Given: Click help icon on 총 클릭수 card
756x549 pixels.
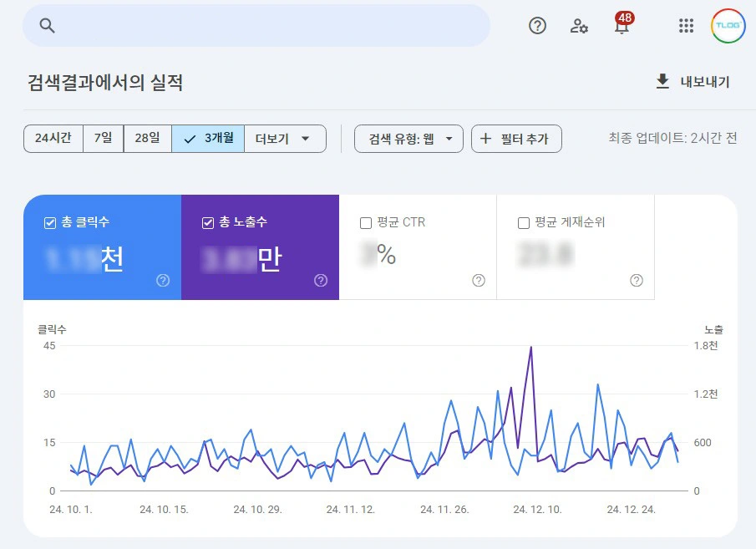Looking at the screenshot, I should [x=163, y=281].
